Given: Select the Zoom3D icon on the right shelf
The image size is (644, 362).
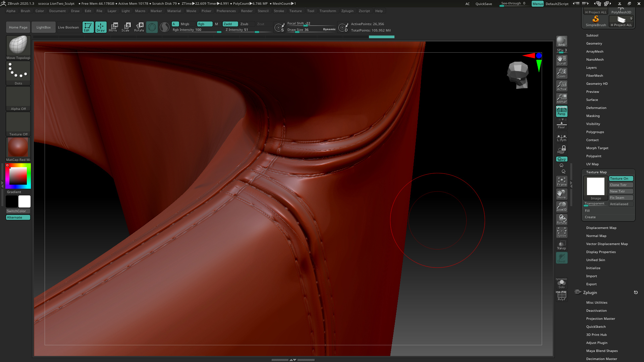Looking at the screenshot, I should [x=561, y=207].
